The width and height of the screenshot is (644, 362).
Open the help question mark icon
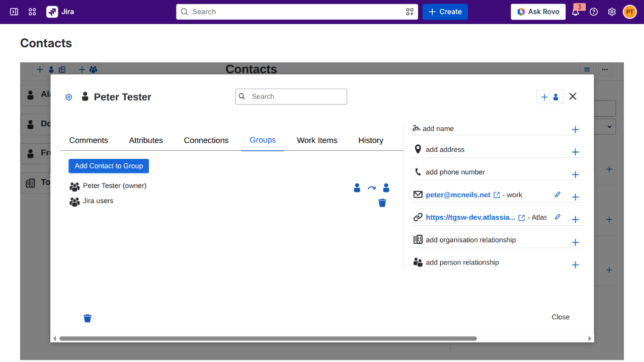point(594,12)
